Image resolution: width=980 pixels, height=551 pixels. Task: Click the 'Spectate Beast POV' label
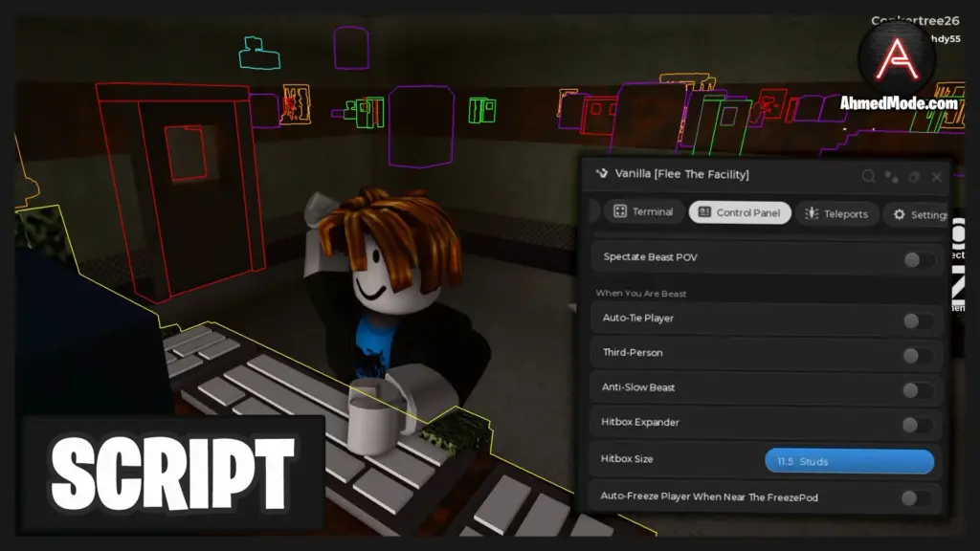tap(650, 256)
